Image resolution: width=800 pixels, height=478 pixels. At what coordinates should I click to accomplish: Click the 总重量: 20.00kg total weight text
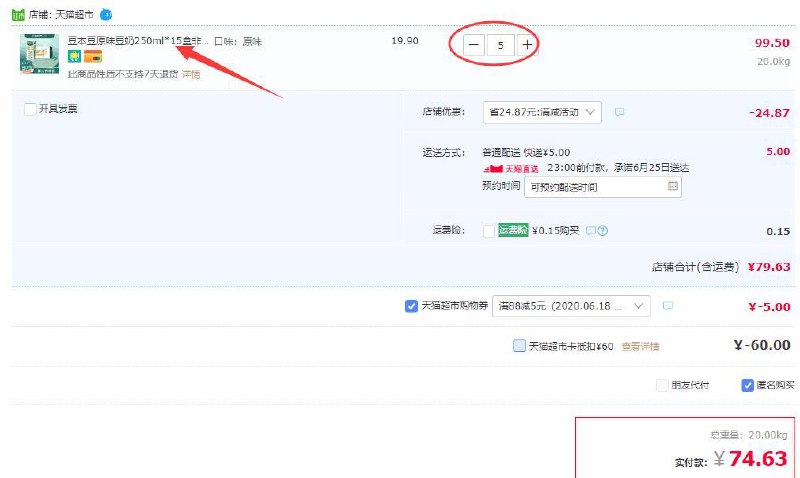point(748,435)
